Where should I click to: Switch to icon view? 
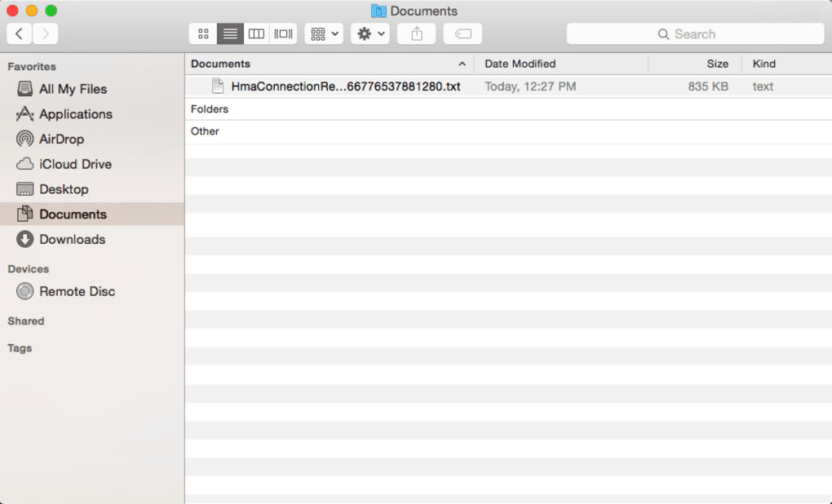tap(203, 34)
